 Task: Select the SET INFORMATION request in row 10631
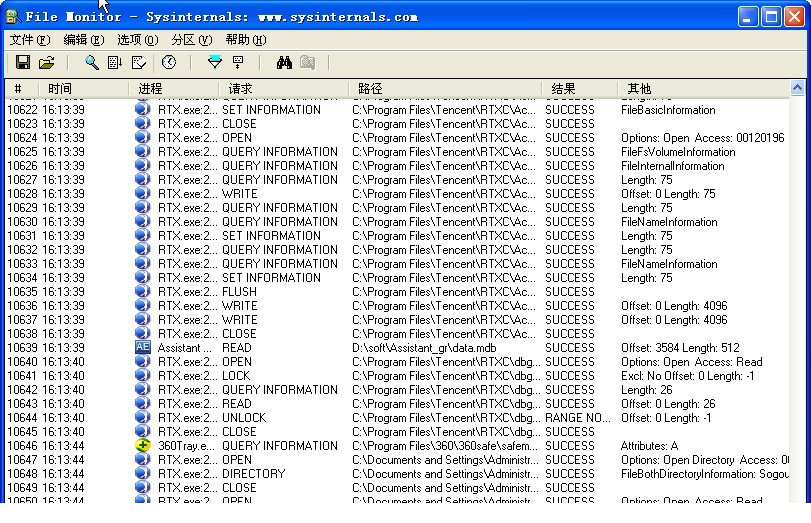(271, 235)
